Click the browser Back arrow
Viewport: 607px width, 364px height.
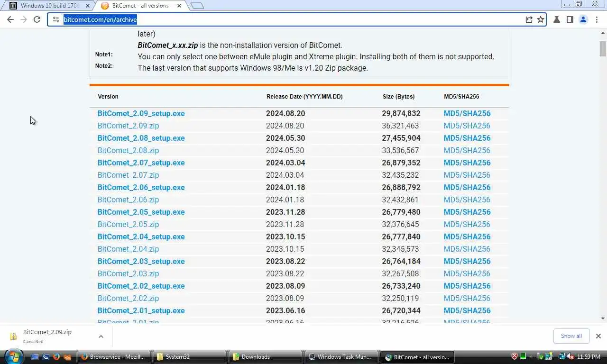click(x=10, y=19)
